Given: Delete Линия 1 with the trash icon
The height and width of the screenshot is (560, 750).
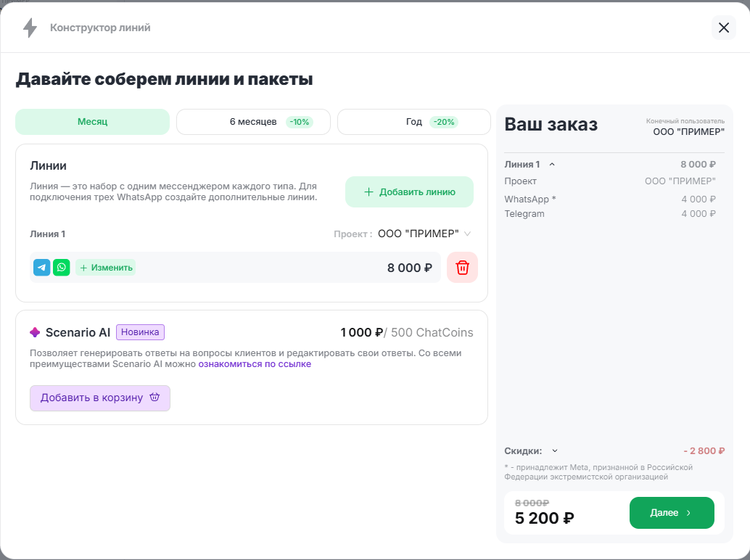Looking at the screenshot, I should click(462, 268).
